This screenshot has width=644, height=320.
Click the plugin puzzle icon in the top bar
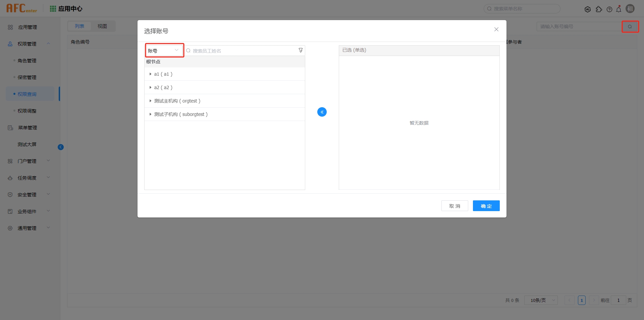point(599,9)
